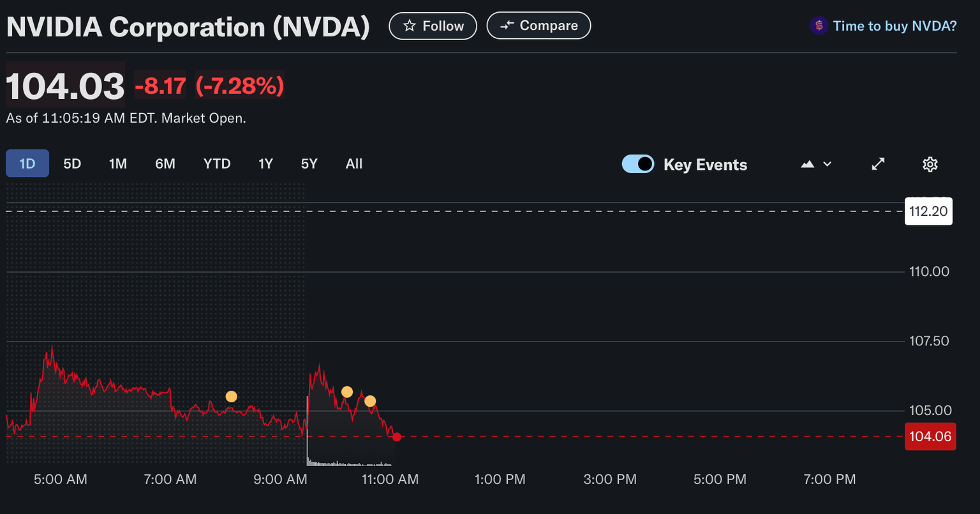Image resolution: width=980 pixels, height=514 pixels.
Task: Click the dollar sign badge near NVDA headline
Action: tap(818, 26)
